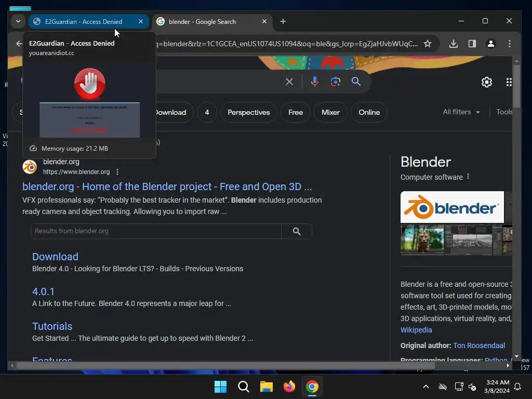Open the Windows Start menu
This screenshot has height=399, width=532.
[x=220, y=387]
